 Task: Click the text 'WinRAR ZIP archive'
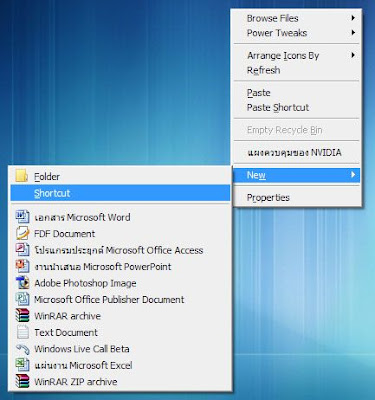[76, 382]
